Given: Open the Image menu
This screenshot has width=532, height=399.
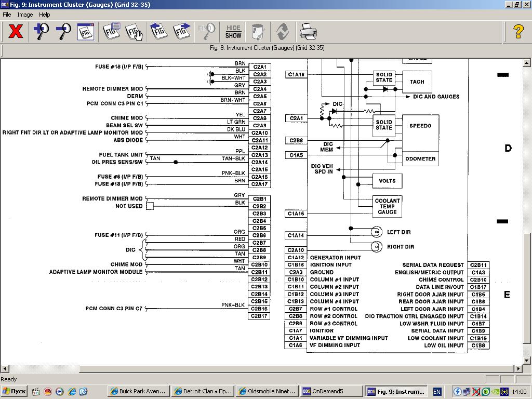Looking at the screenshot, I should [x=25, y=15].
